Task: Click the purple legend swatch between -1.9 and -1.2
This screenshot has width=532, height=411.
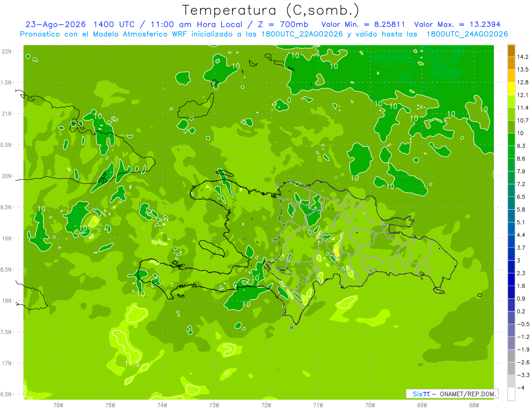Action: [511, 343]
